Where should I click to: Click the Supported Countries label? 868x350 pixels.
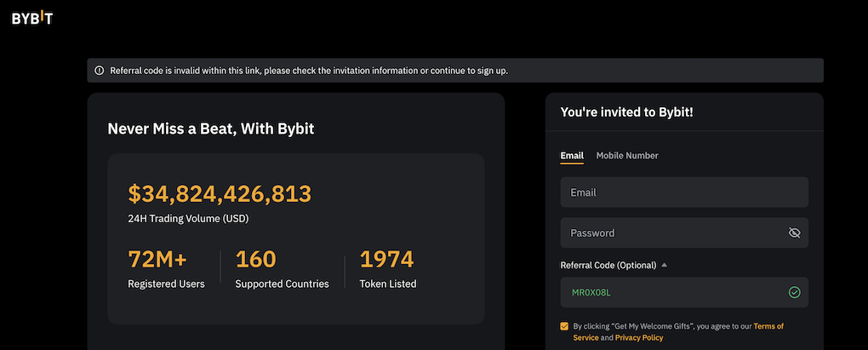[282, 284]
